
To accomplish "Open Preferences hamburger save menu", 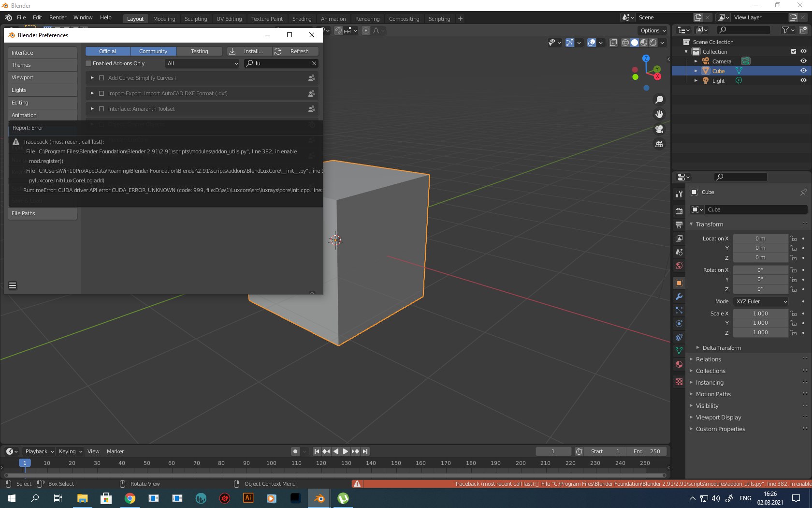I will coord(13,285).
